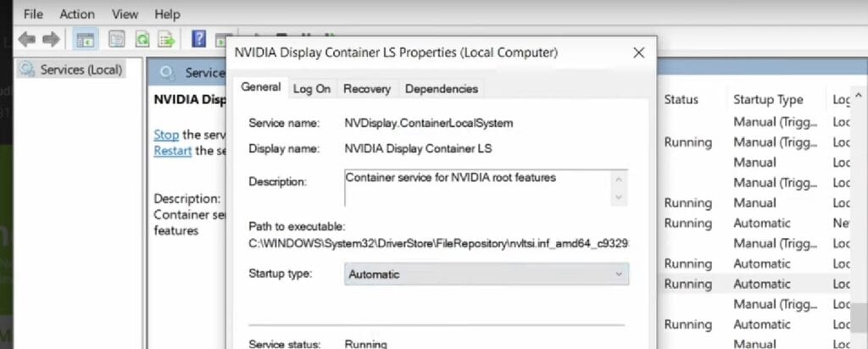Switch to the Dependencies tab
Viewport: 868px width, 349px height.
441,89
